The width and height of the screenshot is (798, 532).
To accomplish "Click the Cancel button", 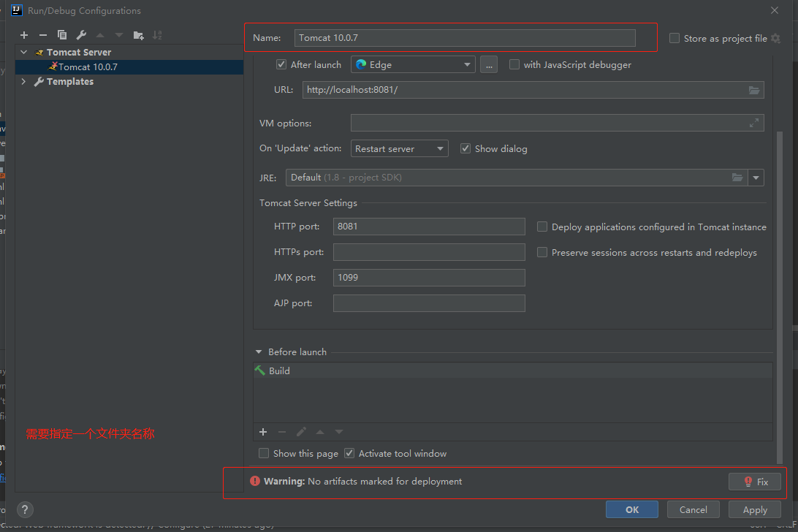I will [693, 509].
